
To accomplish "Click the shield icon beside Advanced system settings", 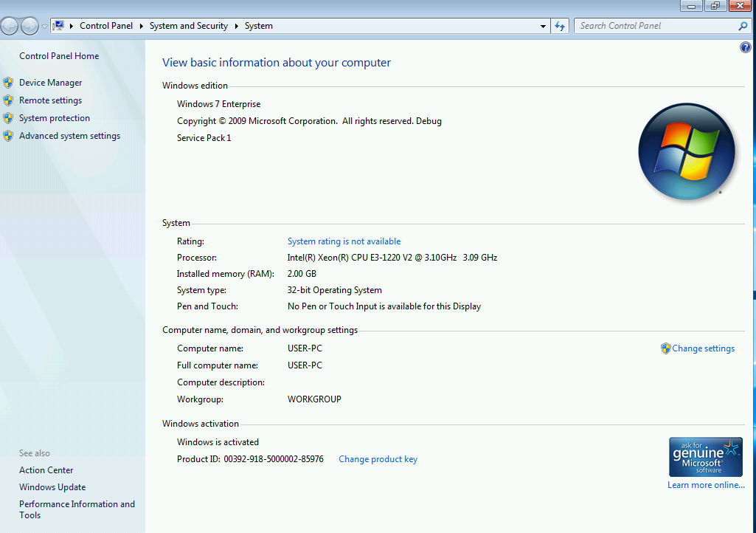I will [x=8, y=136].
